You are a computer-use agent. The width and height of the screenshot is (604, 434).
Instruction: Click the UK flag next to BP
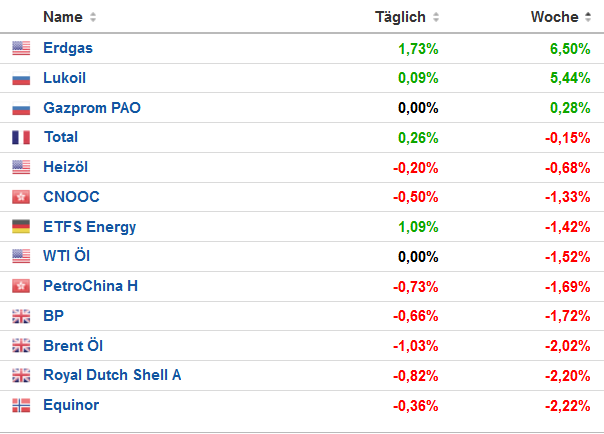(21, 317)
